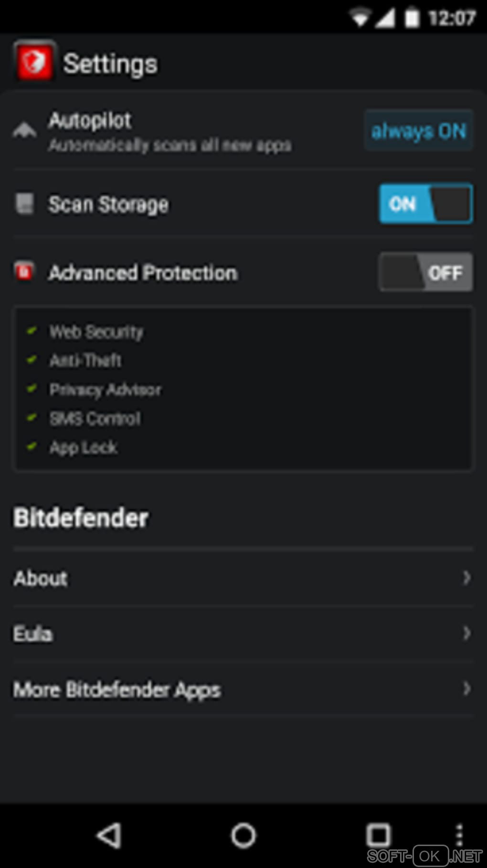Expand the About chevron arrow

466,578
